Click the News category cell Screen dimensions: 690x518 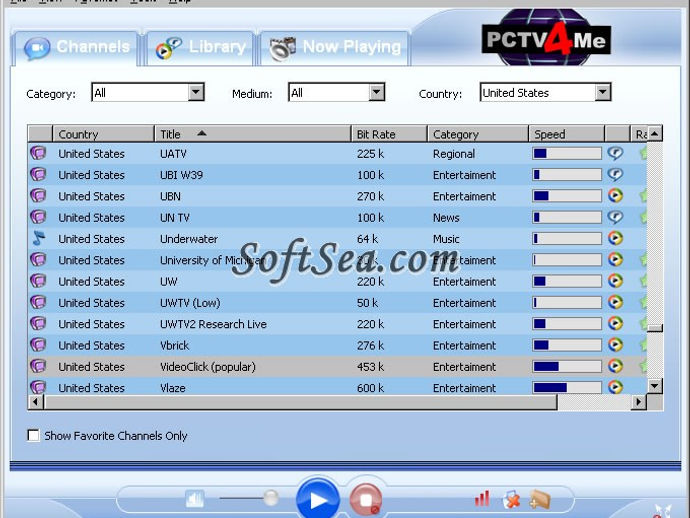point(446,217)
